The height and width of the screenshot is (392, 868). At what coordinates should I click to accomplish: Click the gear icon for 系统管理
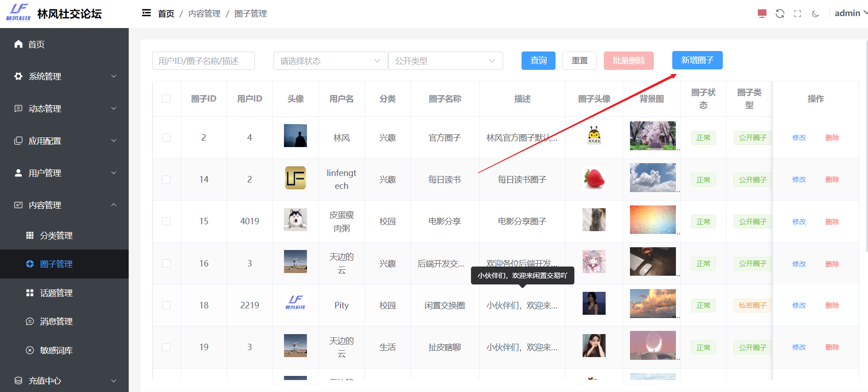pos(18,76)
